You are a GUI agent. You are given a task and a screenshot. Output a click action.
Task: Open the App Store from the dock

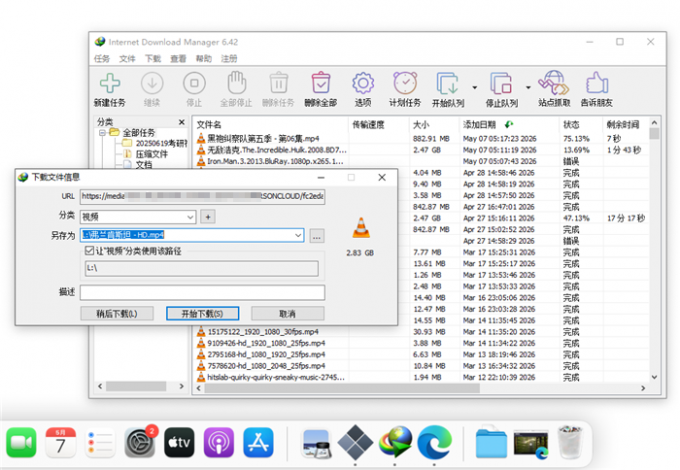point(258,442)
